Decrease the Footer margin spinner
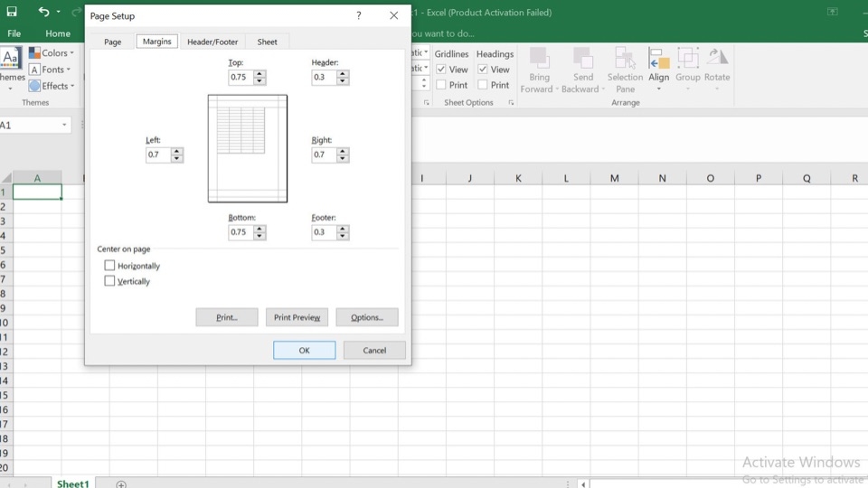Screen dimensions: 868x488 click(343, 236)
